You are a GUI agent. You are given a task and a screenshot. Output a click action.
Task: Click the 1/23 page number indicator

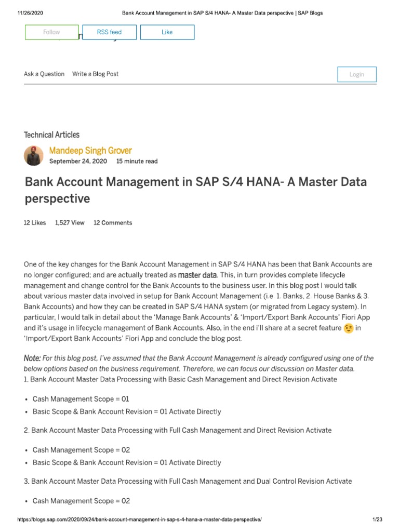[x=377, y=520]
